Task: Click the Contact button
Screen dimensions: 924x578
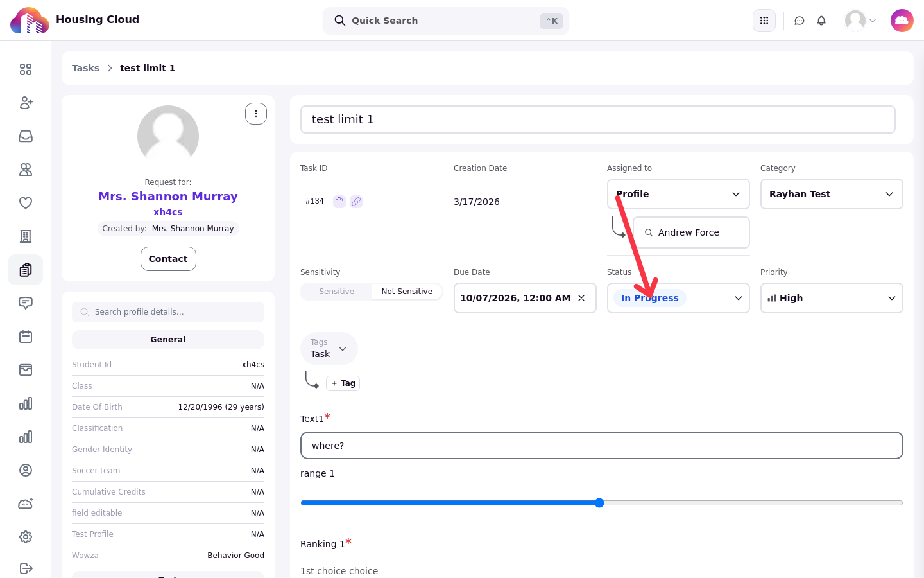Action: point(168,259)
